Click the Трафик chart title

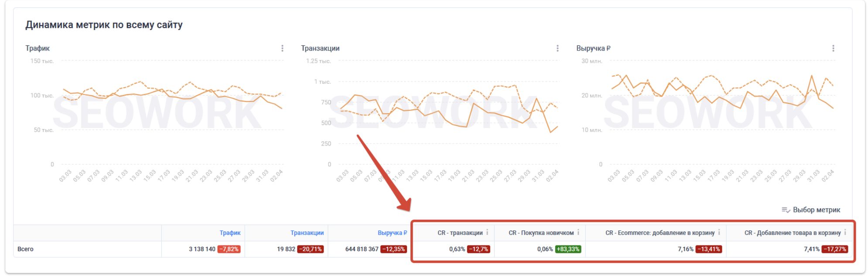(x=38, y=48)
